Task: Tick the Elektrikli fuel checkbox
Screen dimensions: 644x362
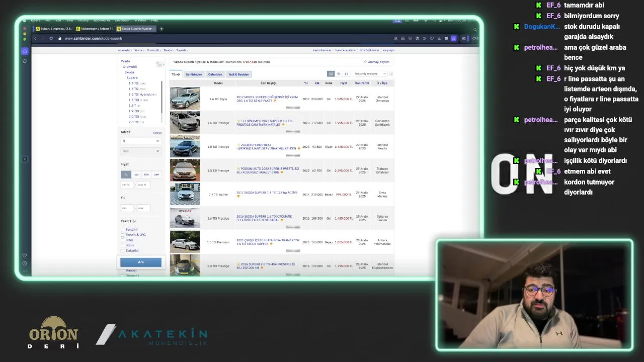Action: click(122, 250)
